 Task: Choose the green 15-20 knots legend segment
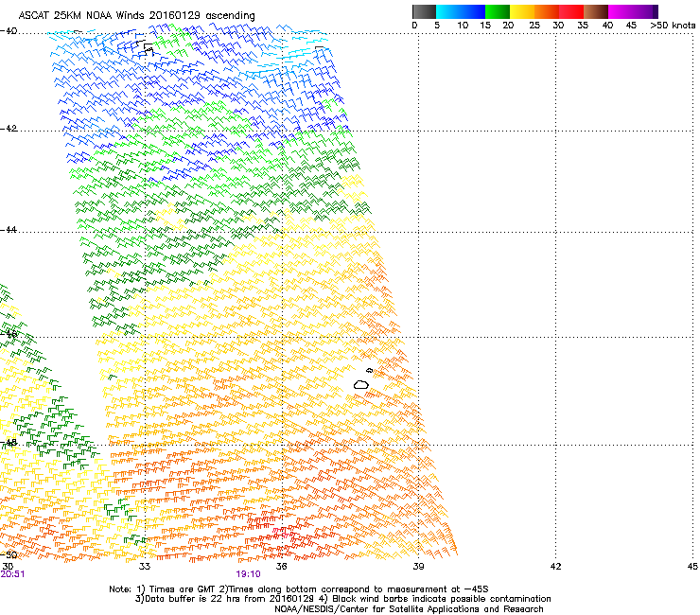[498, 11]
